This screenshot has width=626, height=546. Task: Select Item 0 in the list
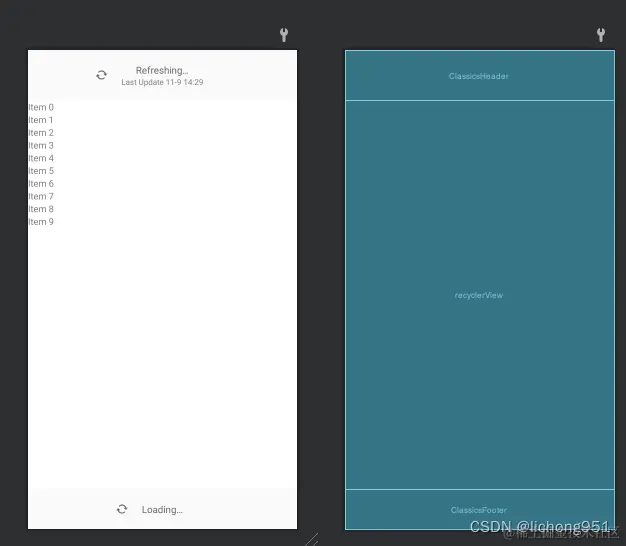click(41, 107)
